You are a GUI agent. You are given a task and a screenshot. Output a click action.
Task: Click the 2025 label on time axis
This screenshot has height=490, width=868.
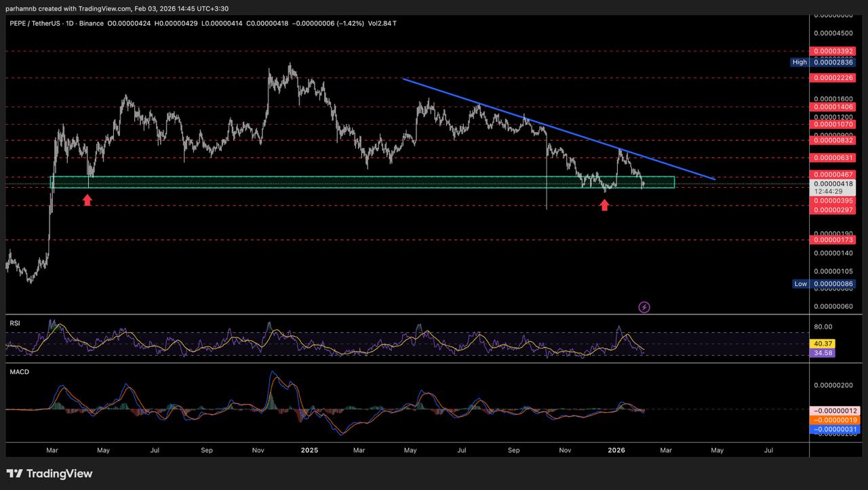[309, 450]
